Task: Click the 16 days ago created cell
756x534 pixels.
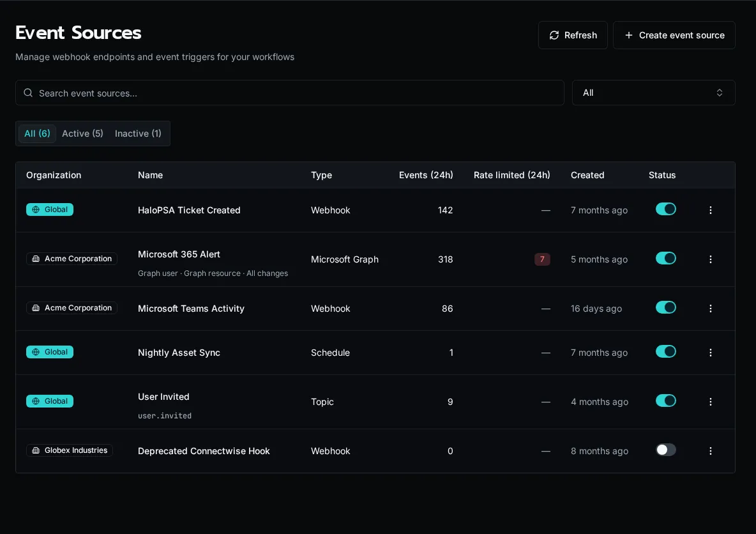Action: 596,309
